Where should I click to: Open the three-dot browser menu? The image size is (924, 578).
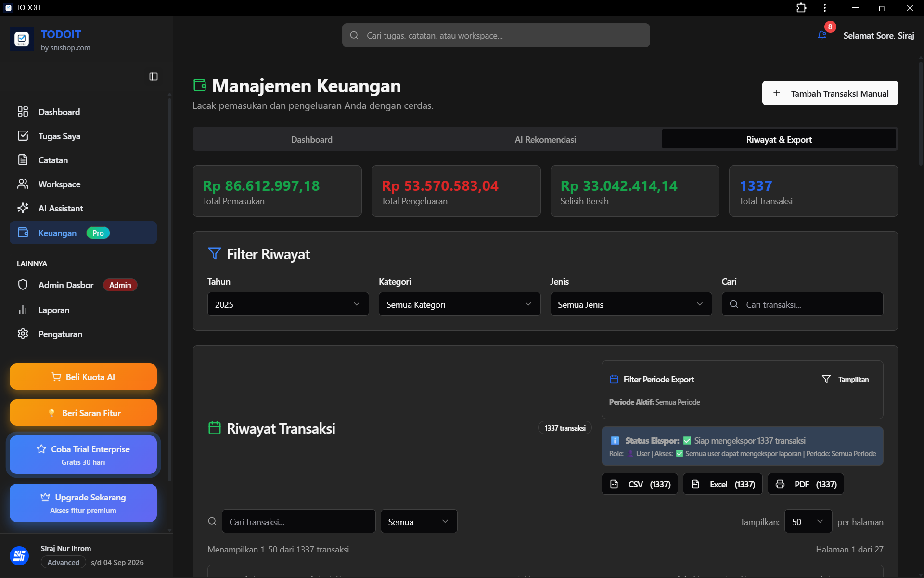824,8
